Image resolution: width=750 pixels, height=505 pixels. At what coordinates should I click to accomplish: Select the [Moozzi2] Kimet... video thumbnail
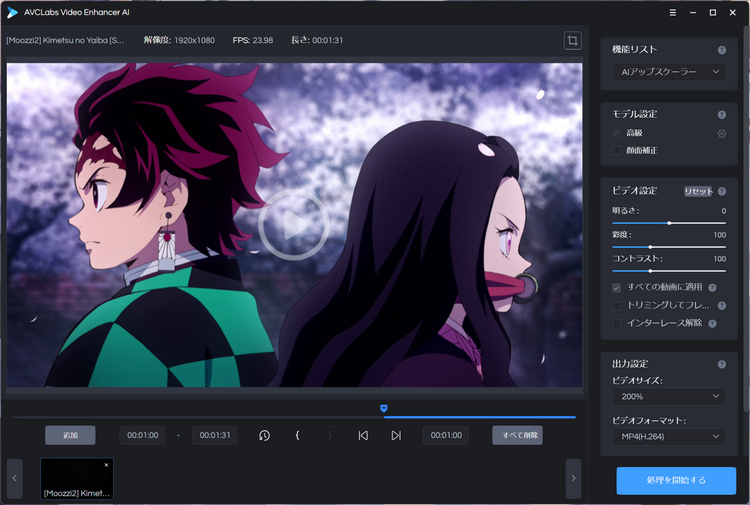[77, 478]
